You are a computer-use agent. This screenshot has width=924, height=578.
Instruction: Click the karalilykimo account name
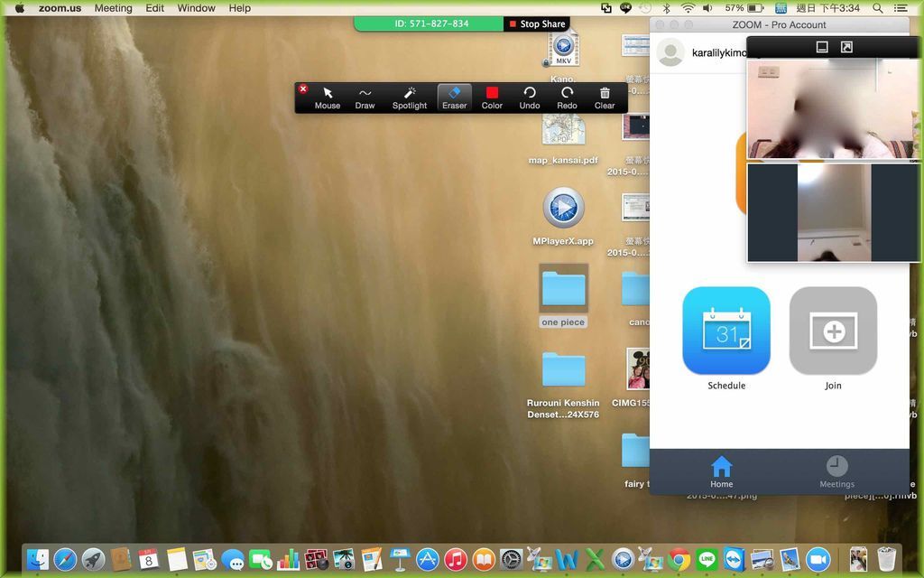[719, 53]
